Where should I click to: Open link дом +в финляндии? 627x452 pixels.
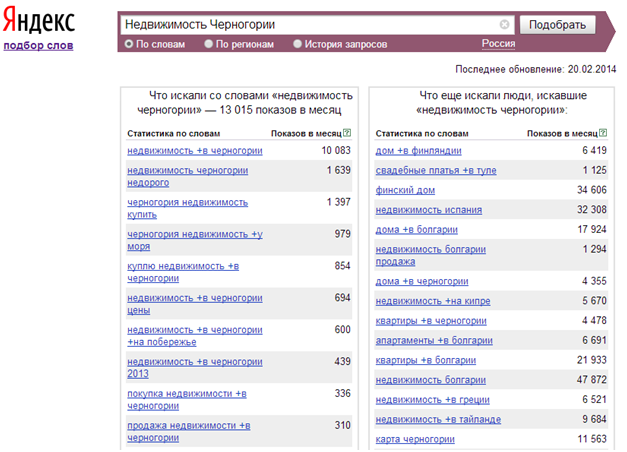tap(418, 151)
